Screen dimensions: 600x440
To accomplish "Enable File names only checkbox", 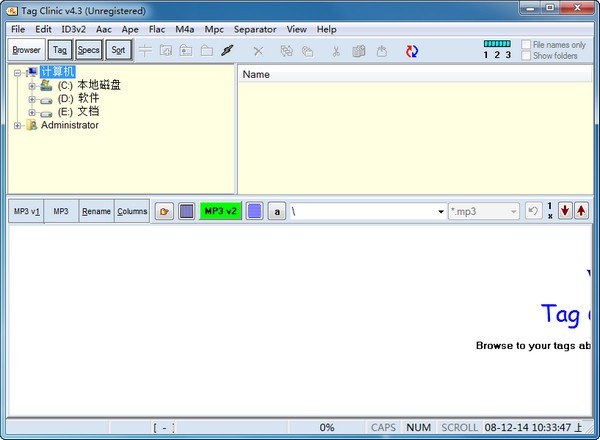I will coord(526,45).
